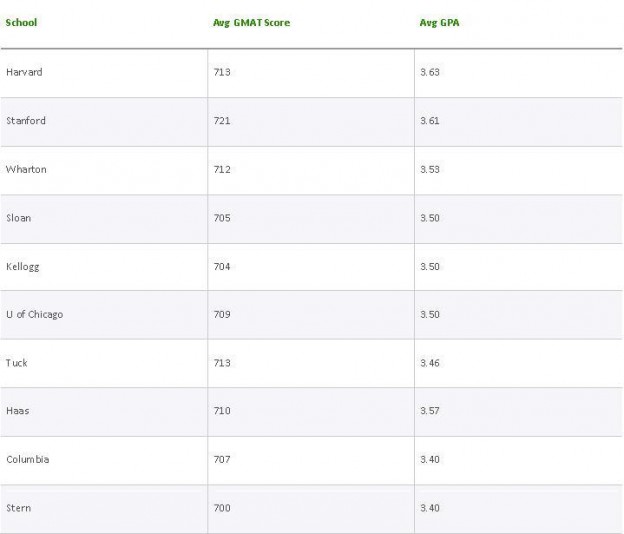Click the Kellogg row label
This screenshot has width=624, height=534.
click(23, 266)
